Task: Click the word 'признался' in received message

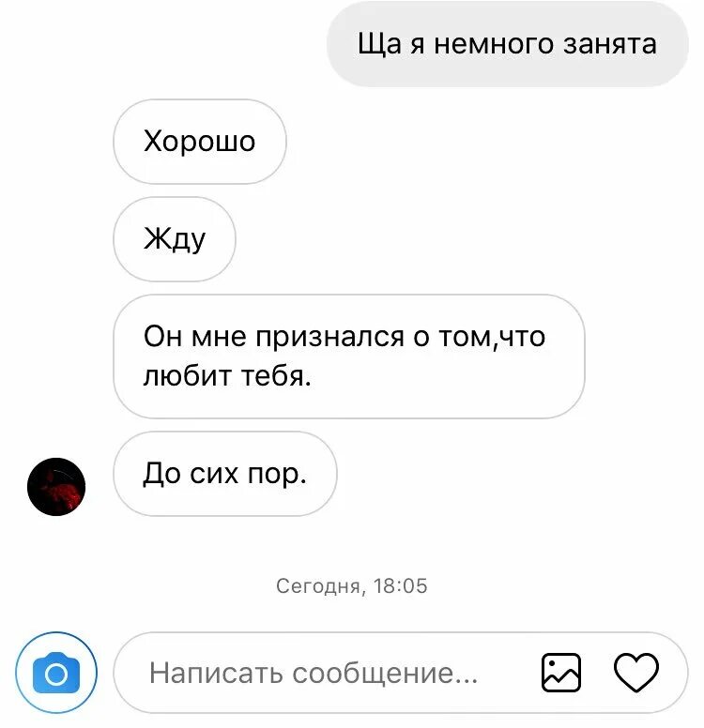Action: pos(330,336)
